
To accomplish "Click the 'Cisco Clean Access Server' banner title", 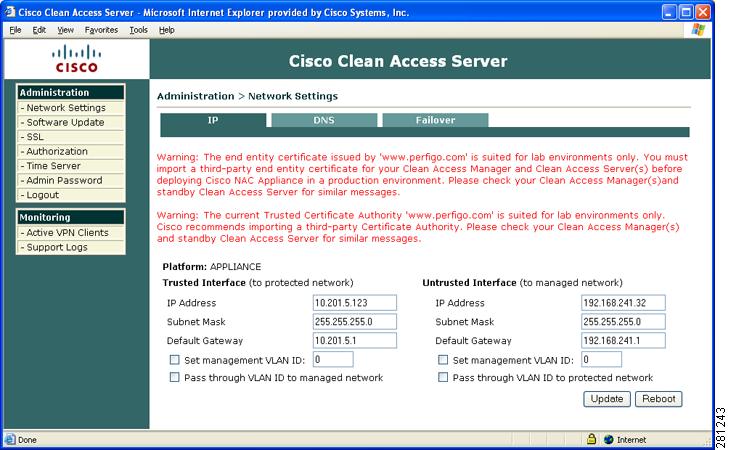I will point(398,61).
